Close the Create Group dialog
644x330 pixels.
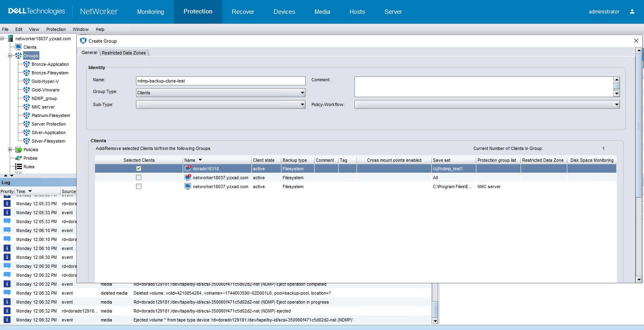636,41
